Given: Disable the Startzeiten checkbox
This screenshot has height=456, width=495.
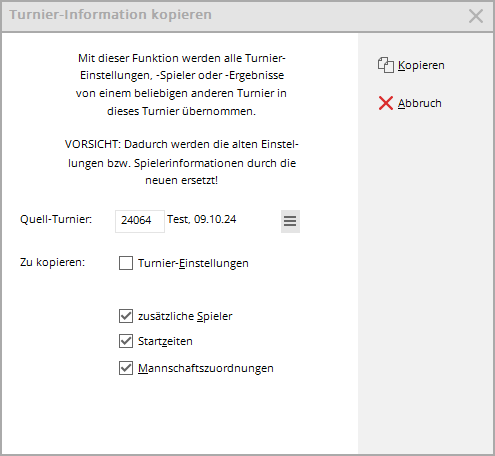Looking at the screenshot, I should click(x=126, y=341).
